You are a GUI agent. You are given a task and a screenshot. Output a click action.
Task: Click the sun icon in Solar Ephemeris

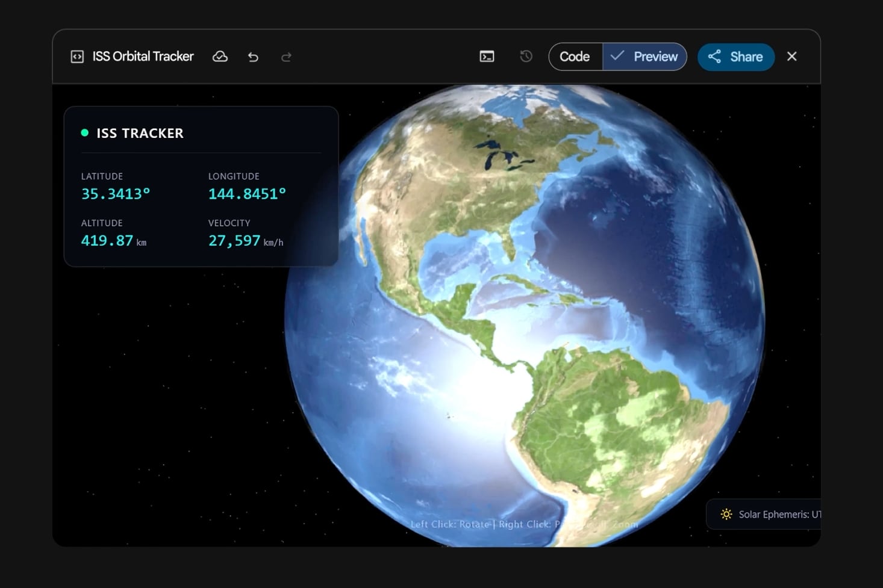point(726,514)
